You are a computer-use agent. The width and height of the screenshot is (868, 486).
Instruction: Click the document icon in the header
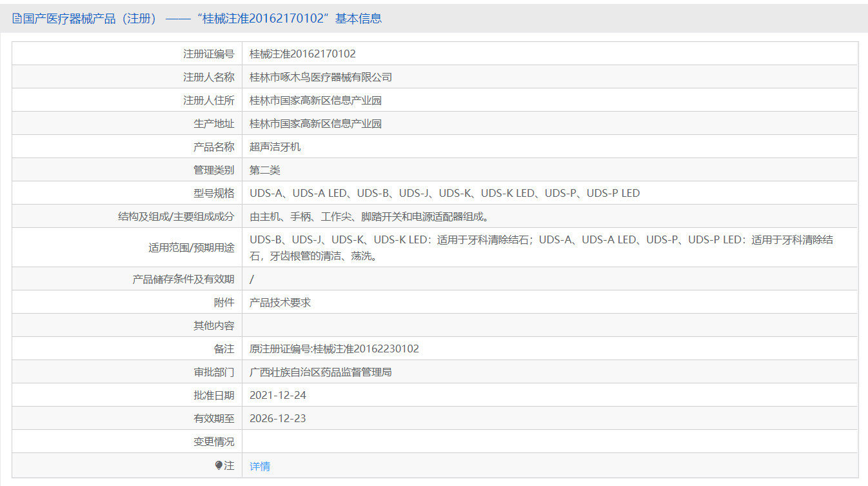pyautogui.click(x=17, y=19)
